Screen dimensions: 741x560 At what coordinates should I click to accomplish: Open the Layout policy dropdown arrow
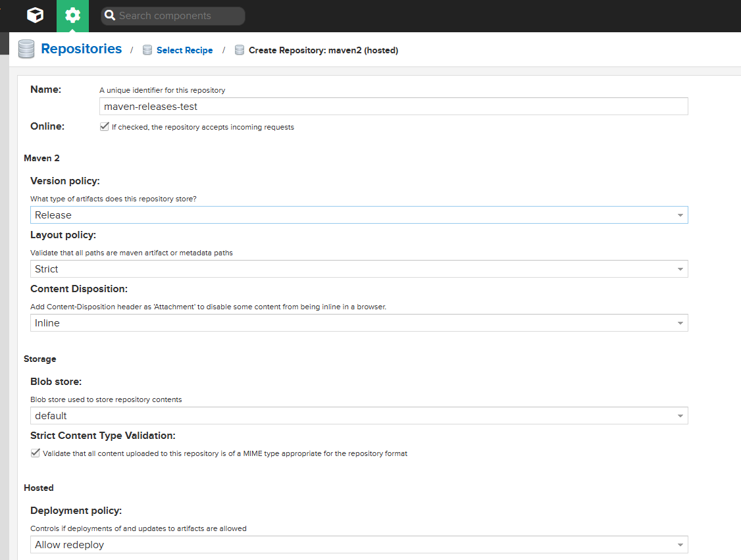click(680, 269)
